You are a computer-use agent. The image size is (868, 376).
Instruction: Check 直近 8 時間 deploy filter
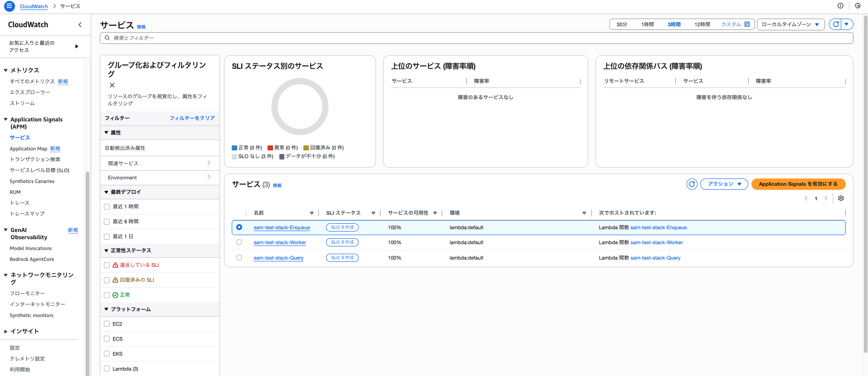[x=107, y=222]
